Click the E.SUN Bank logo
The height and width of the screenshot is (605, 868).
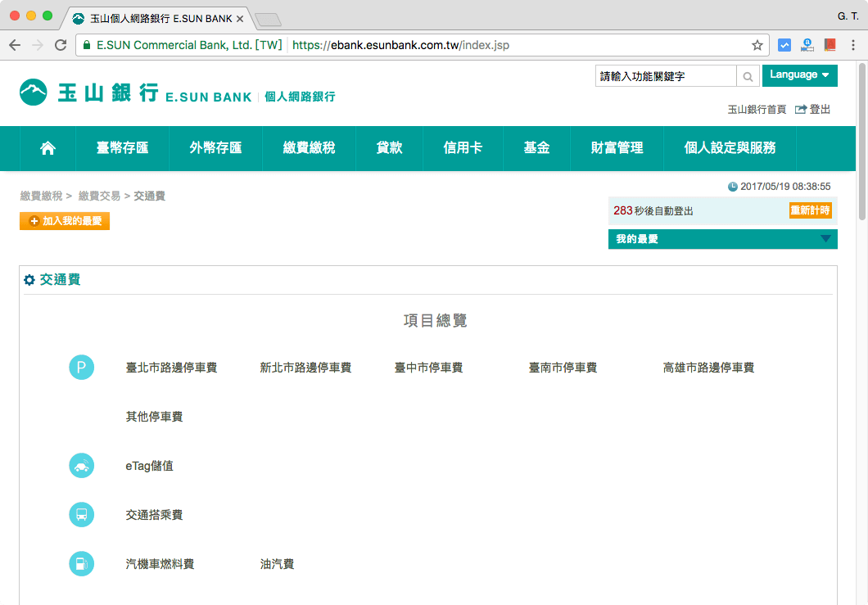136,93
